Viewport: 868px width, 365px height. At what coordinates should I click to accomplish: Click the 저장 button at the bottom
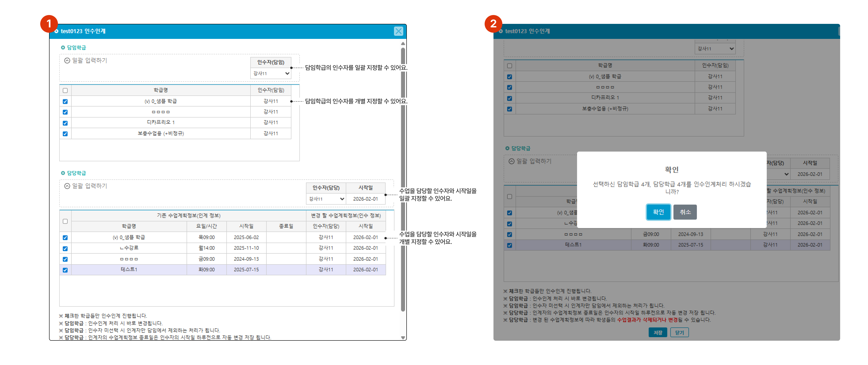657,333
